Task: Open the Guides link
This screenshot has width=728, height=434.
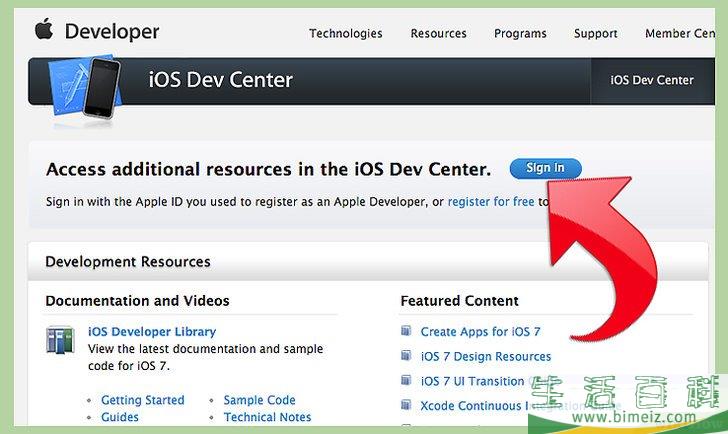Action: 120,417
